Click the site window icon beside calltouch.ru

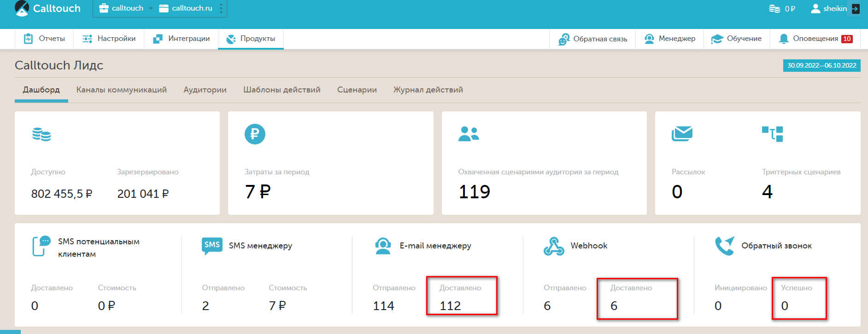point(164,8)
